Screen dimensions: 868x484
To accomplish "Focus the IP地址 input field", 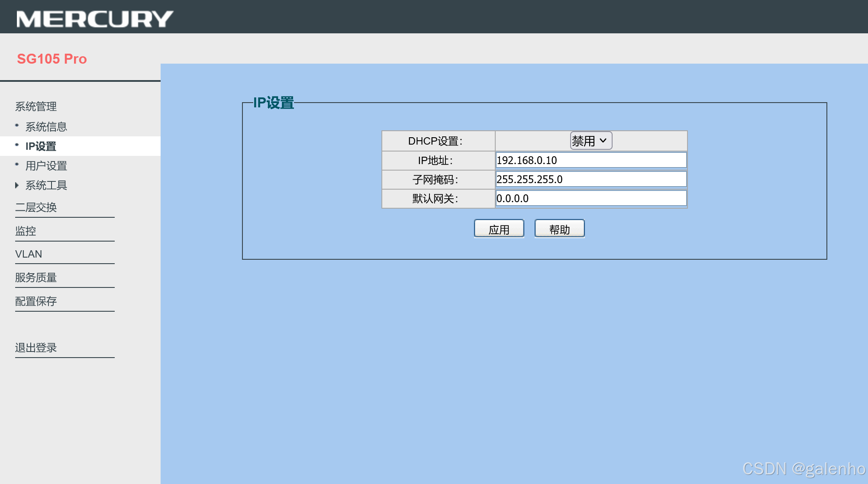I will 591,160.
